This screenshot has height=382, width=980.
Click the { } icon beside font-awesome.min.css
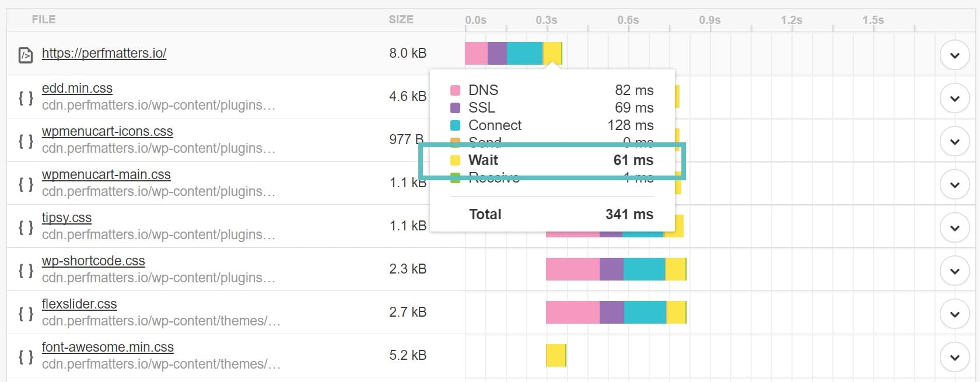point(26,356)
